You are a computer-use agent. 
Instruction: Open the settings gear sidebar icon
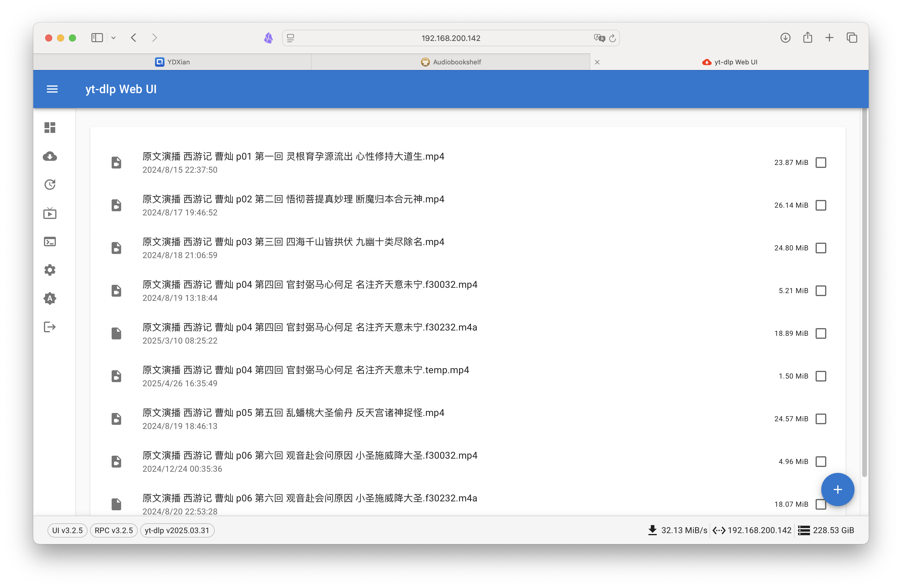(50, 270)
